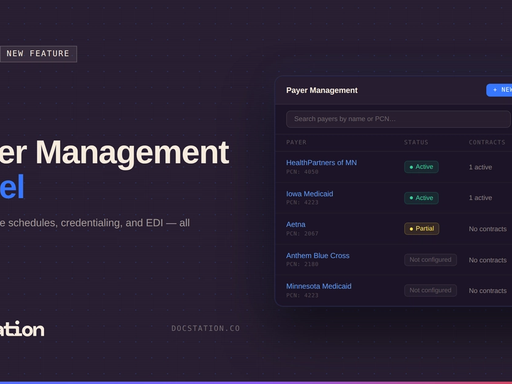Click the DOCSTATION.CO text

coord(206,328)
